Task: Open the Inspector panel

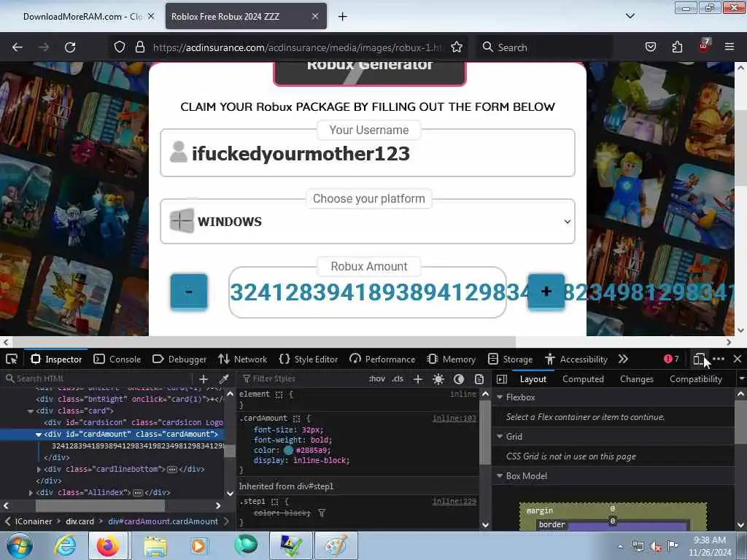Action: tap(56, 359)
